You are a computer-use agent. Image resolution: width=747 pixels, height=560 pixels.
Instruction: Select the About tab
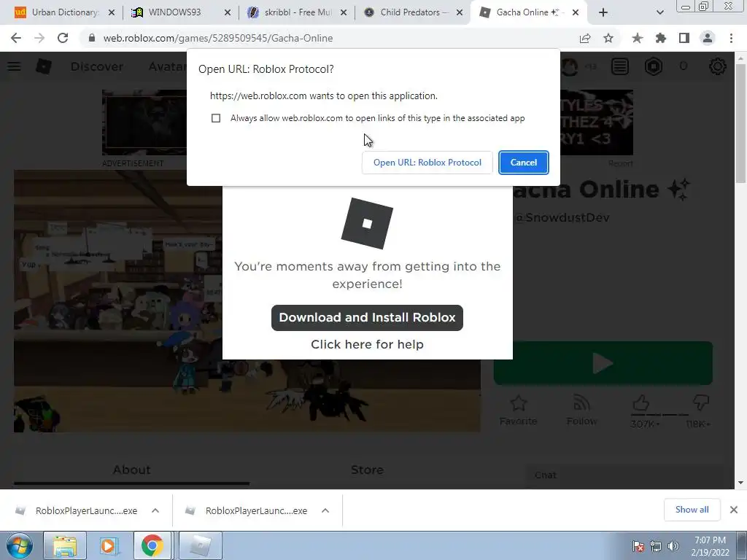click(131, 470)
